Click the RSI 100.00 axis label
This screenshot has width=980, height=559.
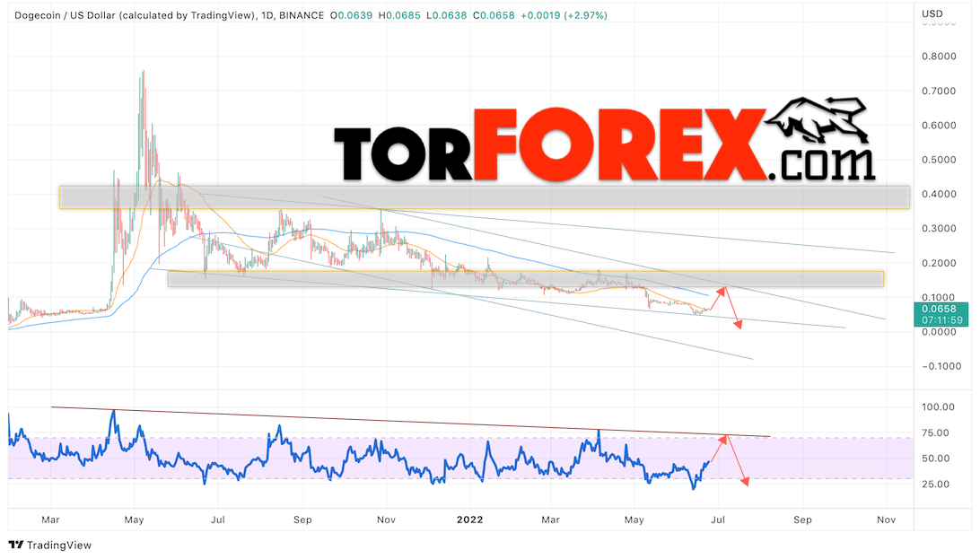[x=938, y=406]
